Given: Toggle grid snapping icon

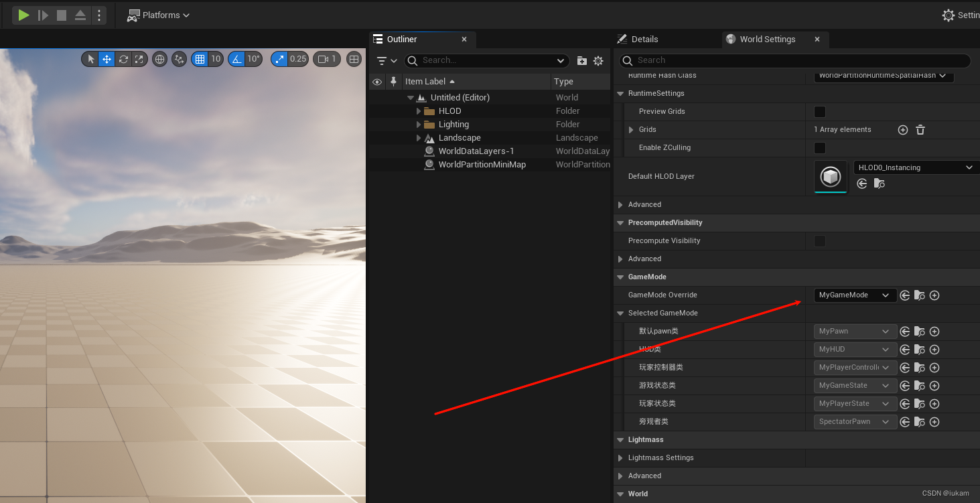Looking at the screenshot, I should click(200, 59).
